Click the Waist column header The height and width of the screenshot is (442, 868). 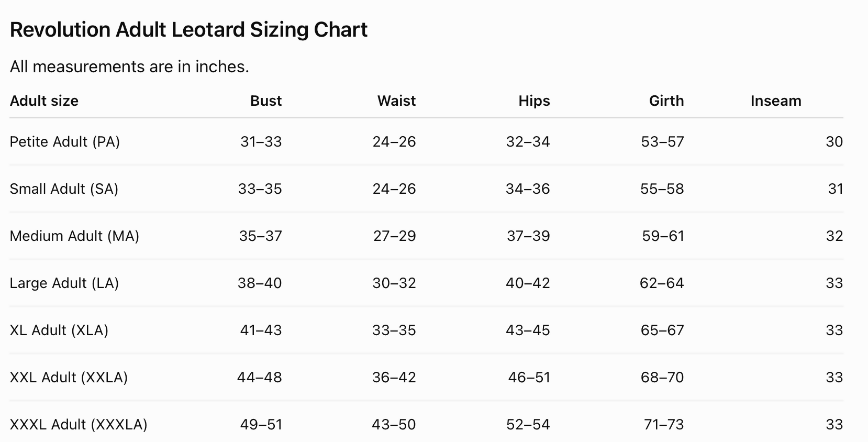pos(396,101)
